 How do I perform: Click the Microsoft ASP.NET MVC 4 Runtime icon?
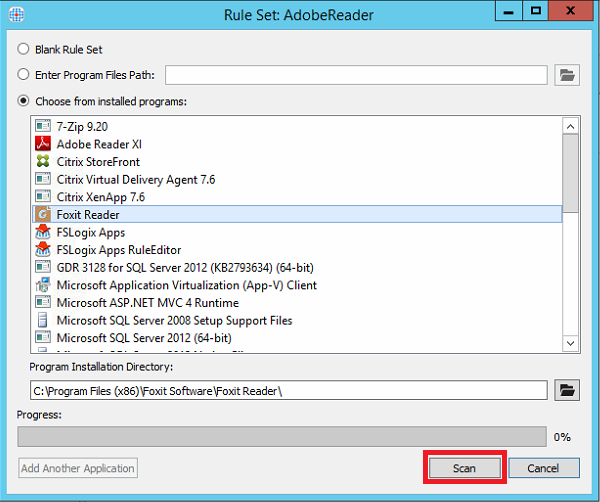(x=43, y=302)
